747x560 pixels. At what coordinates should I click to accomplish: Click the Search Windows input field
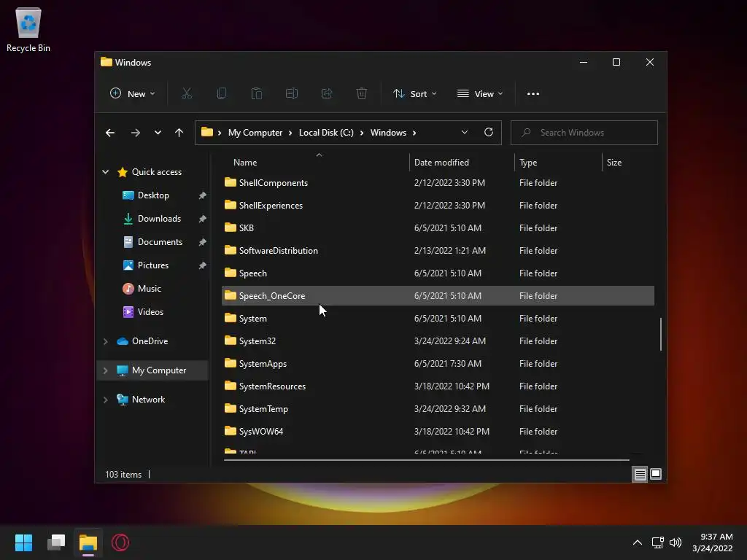click(x=584, y=133)
